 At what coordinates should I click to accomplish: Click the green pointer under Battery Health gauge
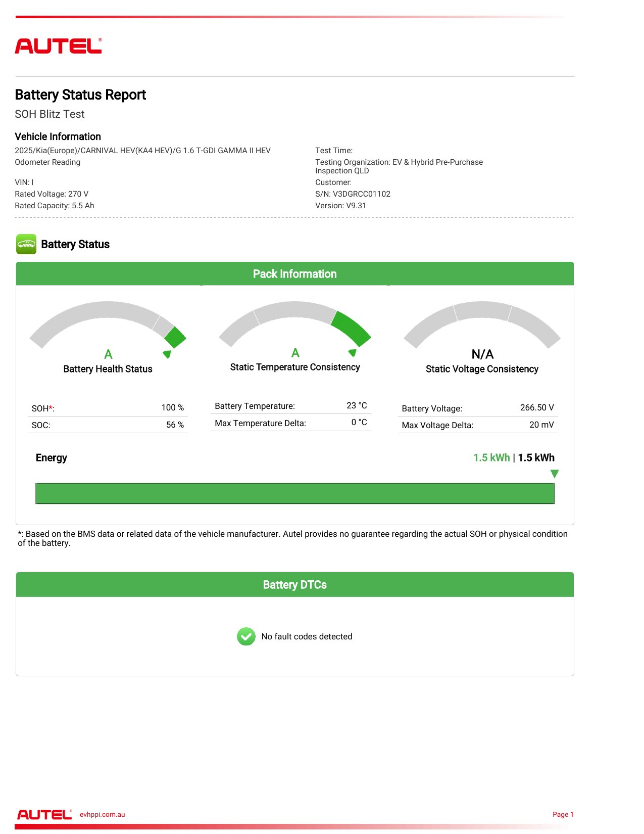[167, 354]
